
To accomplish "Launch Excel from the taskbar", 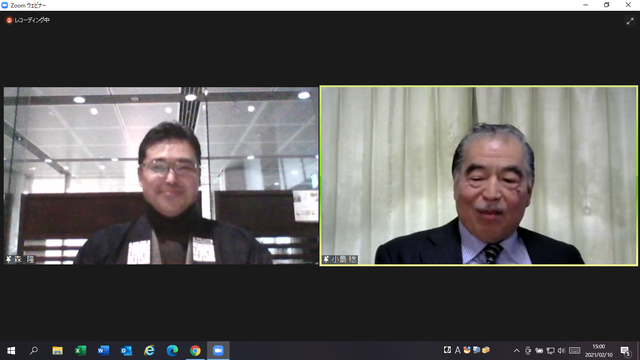I will point(80,351).
